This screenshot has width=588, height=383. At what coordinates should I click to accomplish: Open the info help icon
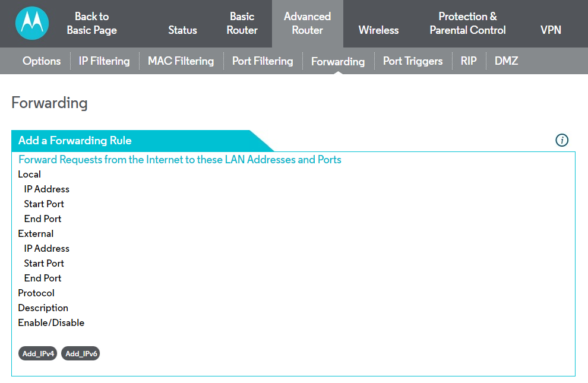[x=562, y=140]
